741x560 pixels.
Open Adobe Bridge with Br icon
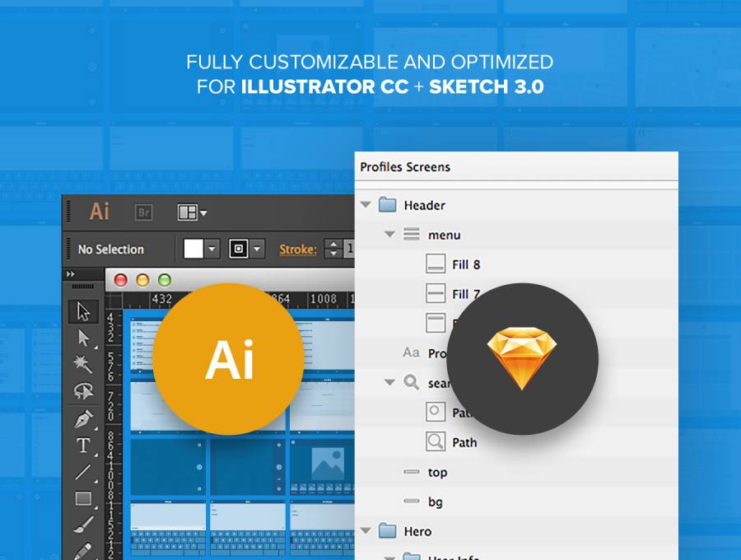click(143, 212)
